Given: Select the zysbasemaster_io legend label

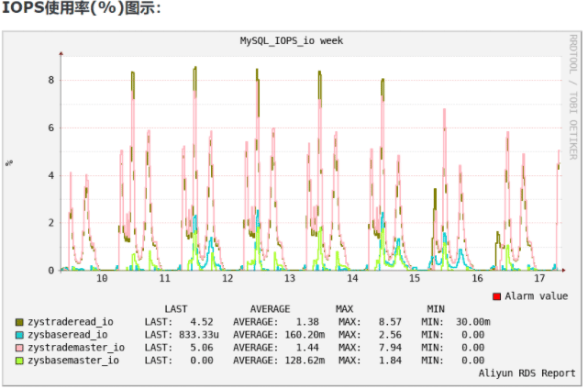Looking at the screenshot, I should 73,361.
